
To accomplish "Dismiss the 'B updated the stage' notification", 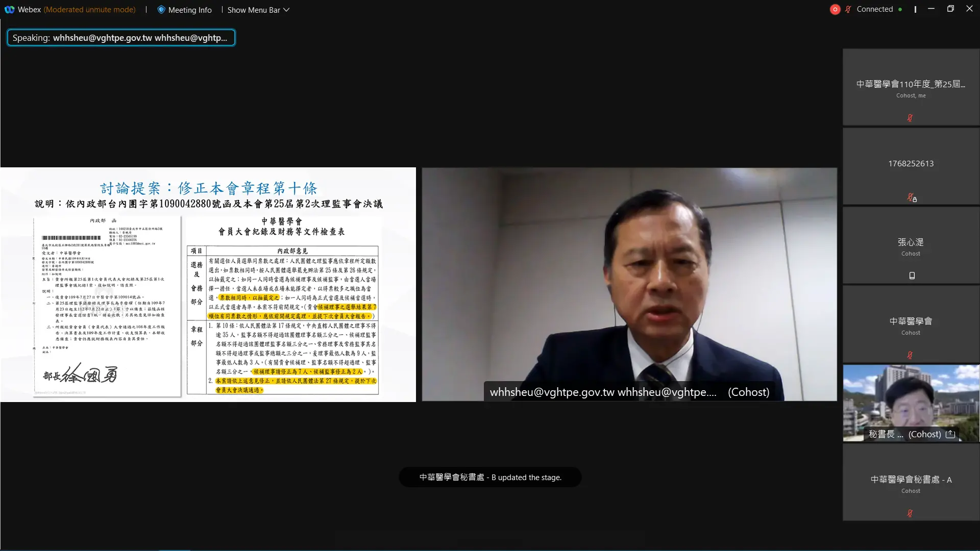I will tap(489, 477).
